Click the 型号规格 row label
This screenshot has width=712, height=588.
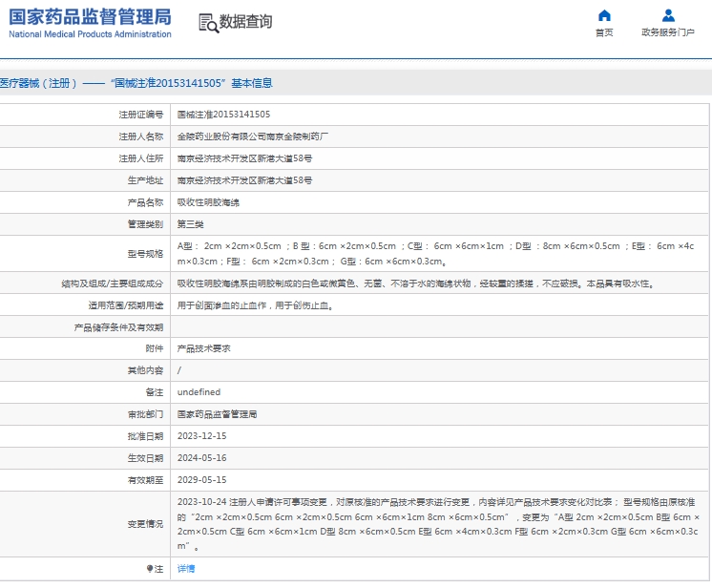point(145,254)
